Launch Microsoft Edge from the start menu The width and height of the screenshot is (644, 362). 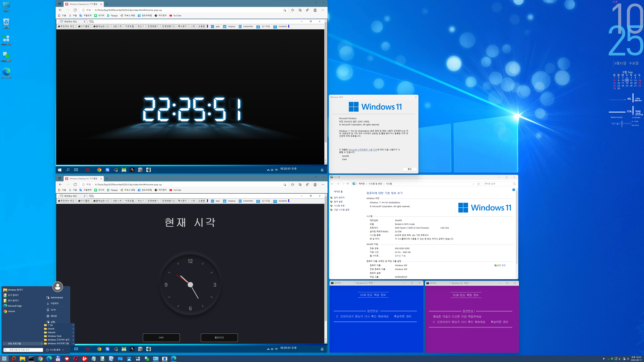click(13, 306)
